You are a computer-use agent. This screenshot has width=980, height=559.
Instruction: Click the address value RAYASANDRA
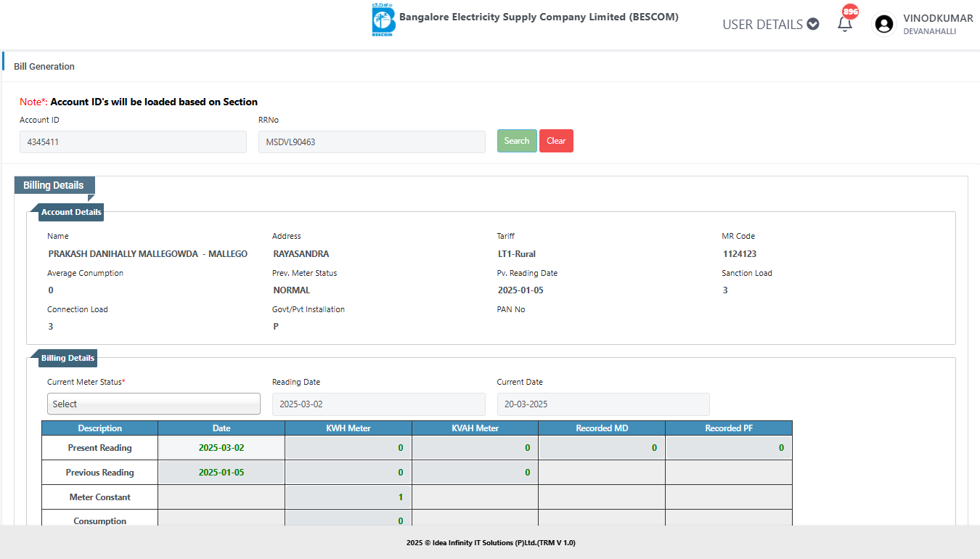pos(301,254)
